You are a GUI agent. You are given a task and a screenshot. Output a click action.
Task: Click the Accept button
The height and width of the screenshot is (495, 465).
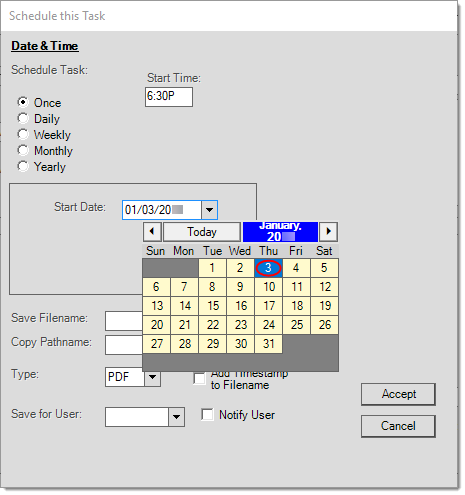point(398,394)
